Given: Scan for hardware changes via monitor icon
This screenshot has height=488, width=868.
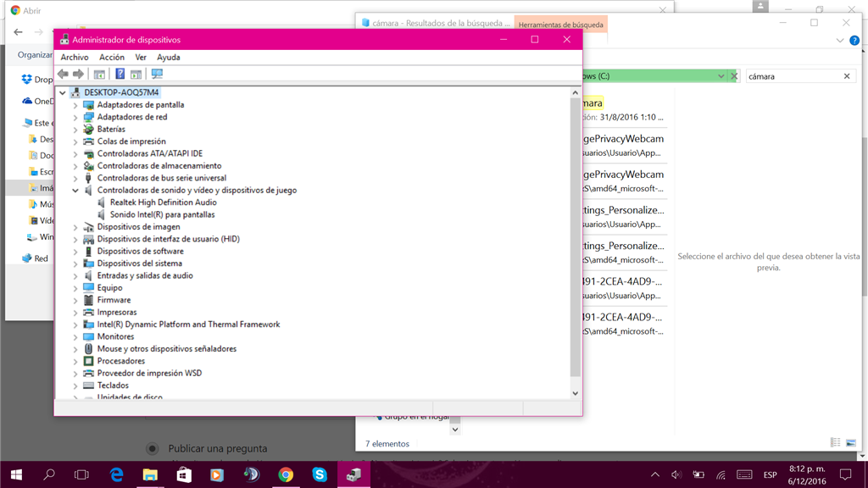Looking at the screenshot, I should click(x=157, y=75).
